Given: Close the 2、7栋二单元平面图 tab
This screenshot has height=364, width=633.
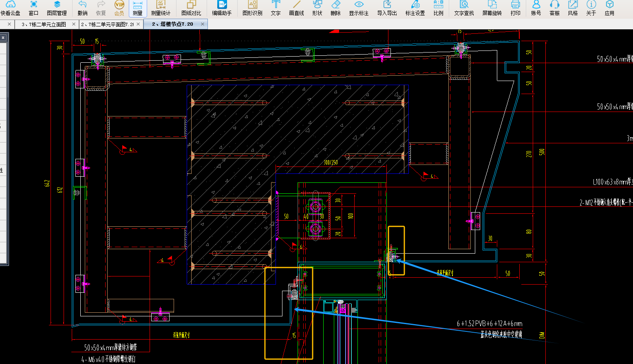Looking at the screenshot, I should tap(138, 24).
